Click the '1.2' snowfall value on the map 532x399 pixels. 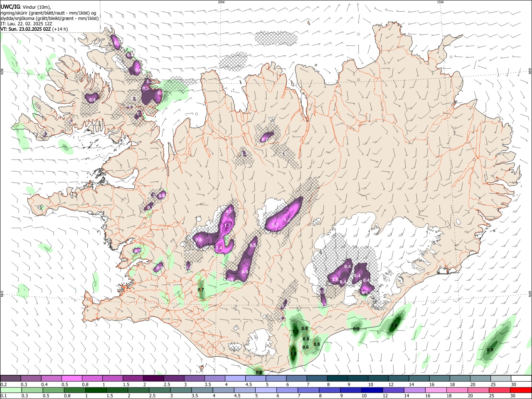(x=286, y=220)
